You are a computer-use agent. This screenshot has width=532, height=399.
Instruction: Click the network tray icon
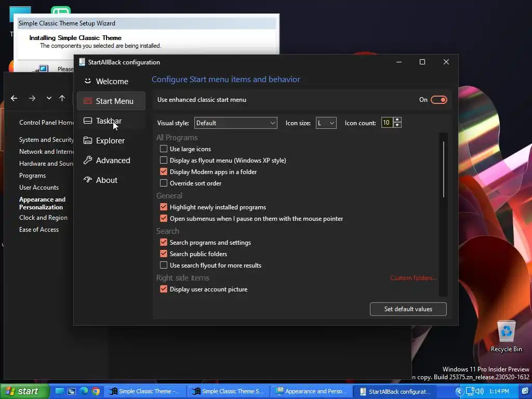click(x=470, y=391)
